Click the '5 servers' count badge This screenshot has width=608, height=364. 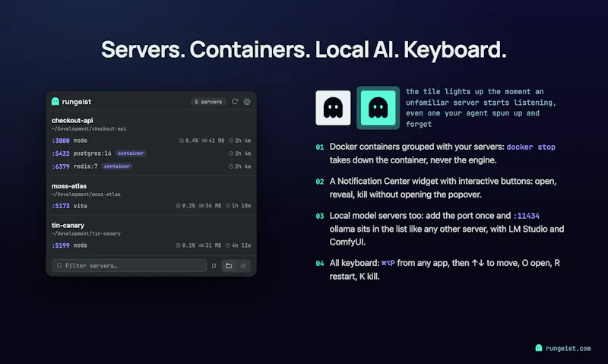pos(208,102)
